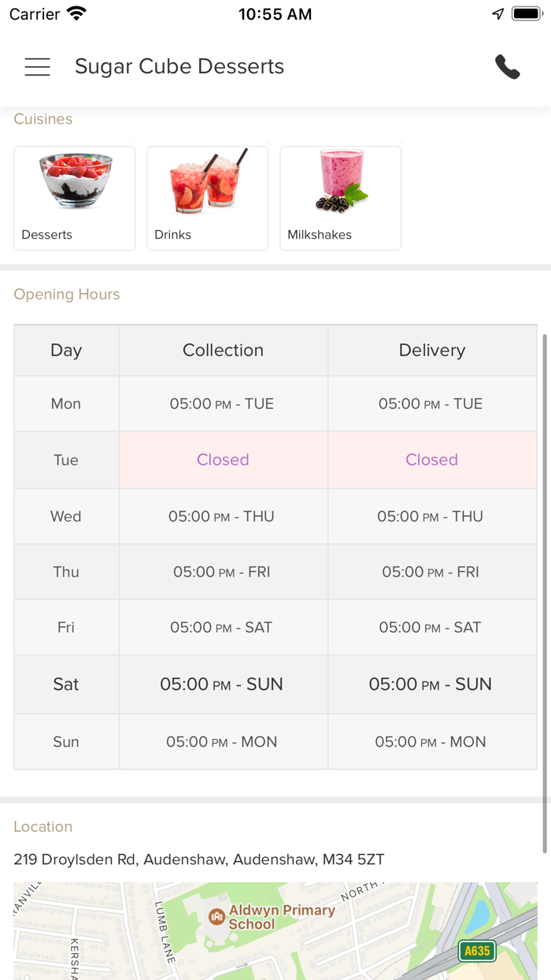Click the Collection column header
The height and width of the screenshot is (980, 551).
tap(223, 351)
